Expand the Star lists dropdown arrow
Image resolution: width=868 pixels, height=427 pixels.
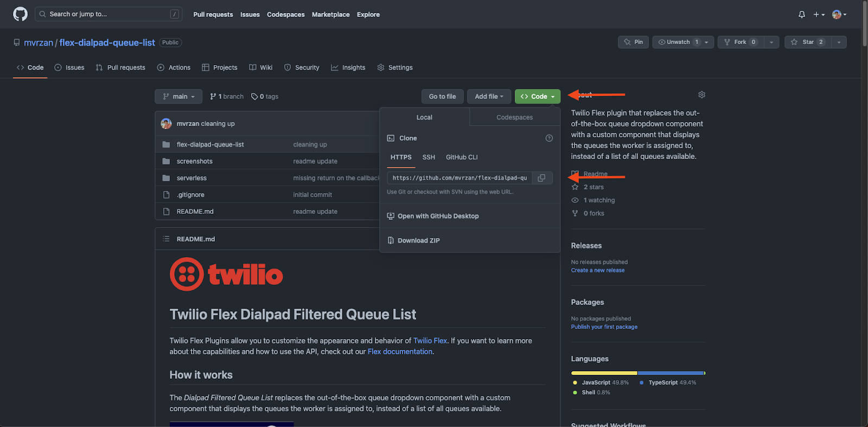(x=839, y=42)
